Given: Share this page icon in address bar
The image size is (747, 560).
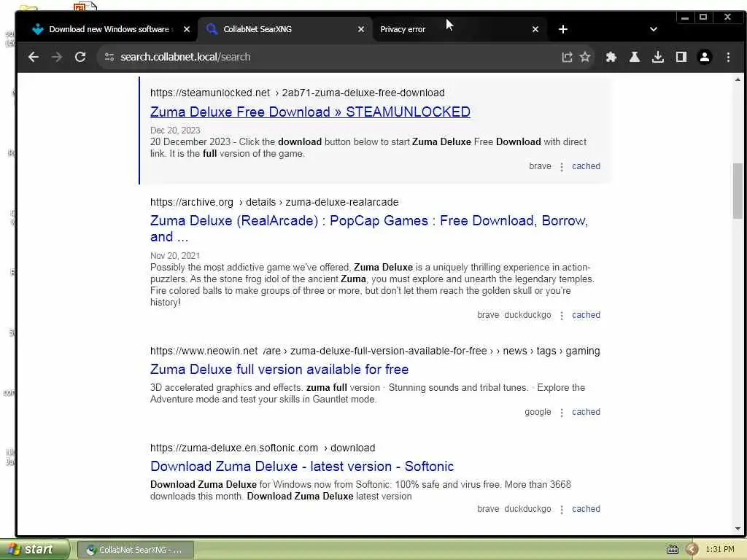Looking at the screenshot, I should click(566, 57).
